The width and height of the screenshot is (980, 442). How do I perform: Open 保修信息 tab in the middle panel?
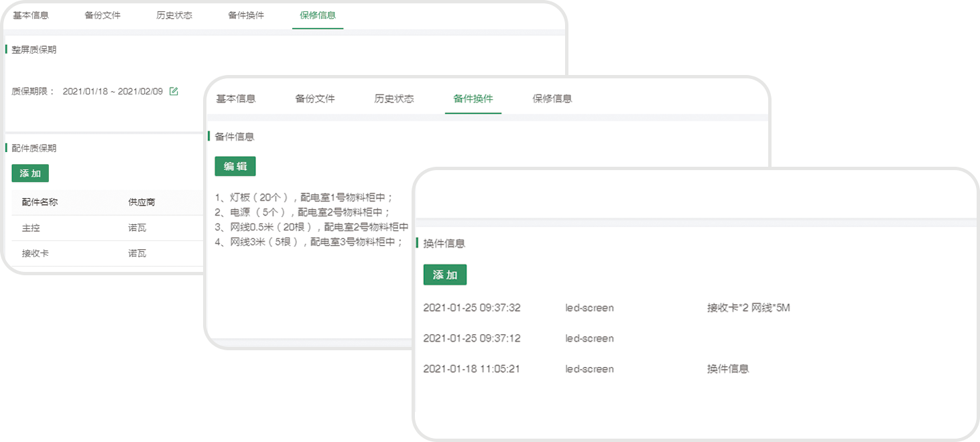point(552,99)
